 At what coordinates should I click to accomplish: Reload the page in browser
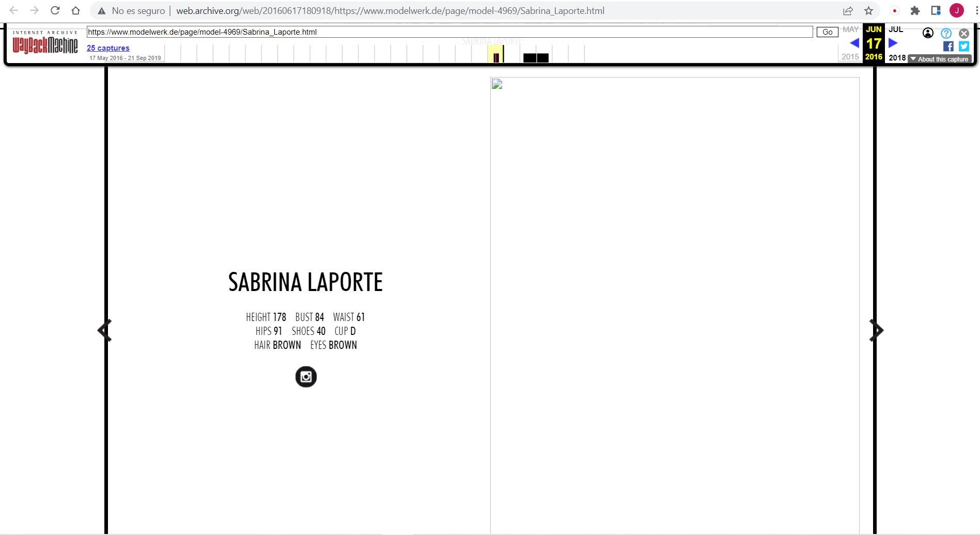point(55,10)
